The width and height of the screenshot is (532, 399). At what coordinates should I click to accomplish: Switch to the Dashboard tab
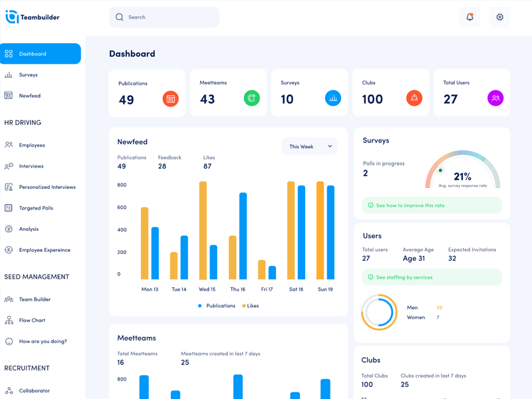pyautogui.click(x=31, y=53)
